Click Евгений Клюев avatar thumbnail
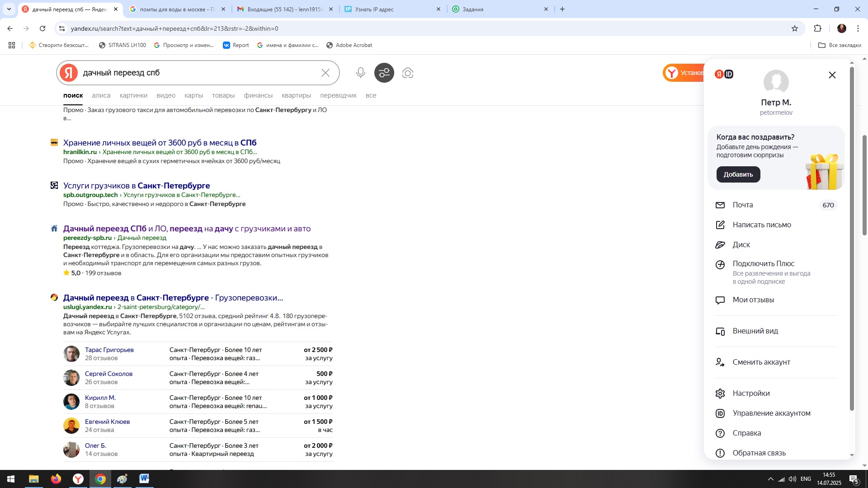868x488 pixels. [71, 426]
